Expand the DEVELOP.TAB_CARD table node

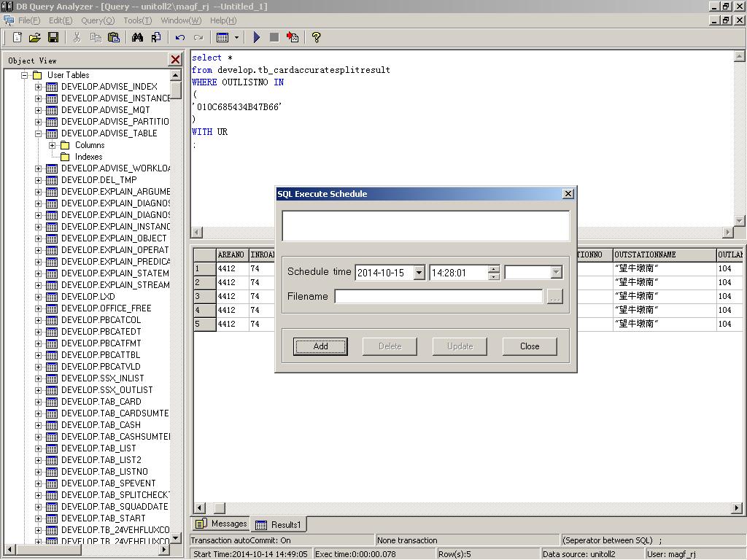pyautogui.click(x=38, y=402)
